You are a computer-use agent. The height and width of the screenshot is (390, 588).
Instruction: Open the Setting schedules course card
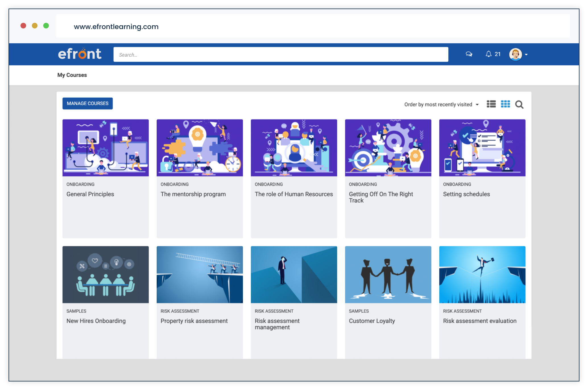point(466,194)
